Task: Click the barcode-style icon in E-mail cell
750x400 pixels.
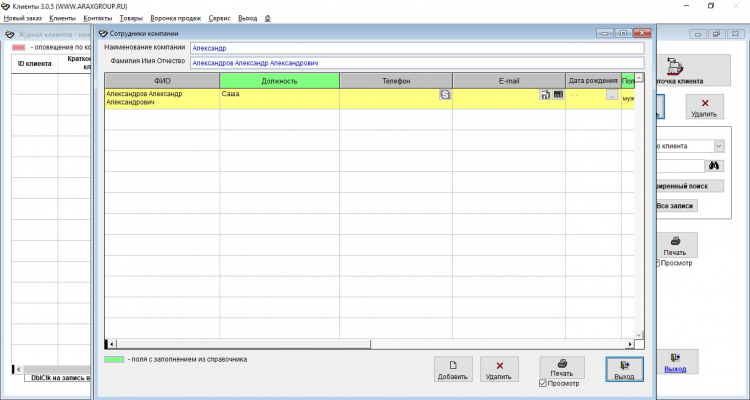Action: (x=558, y=95)
